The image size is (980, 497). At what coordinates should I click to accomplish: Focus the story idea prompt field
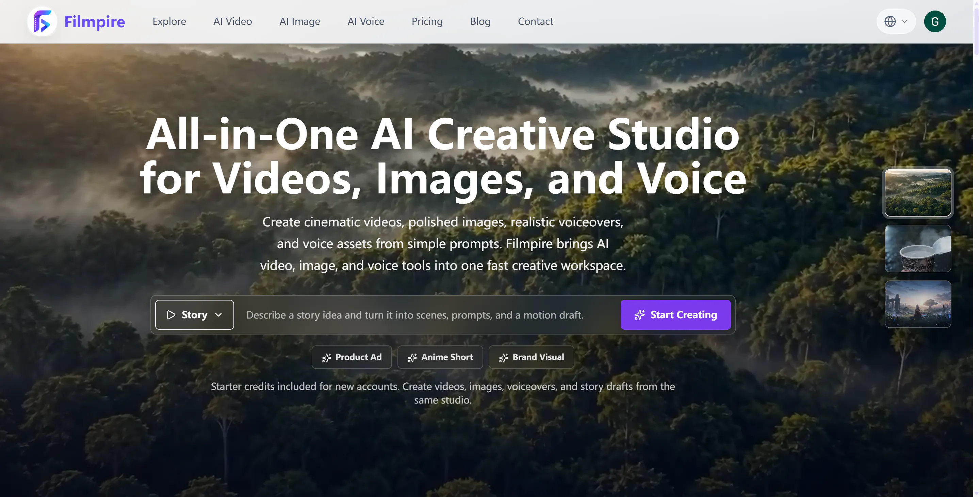point(427,315)
